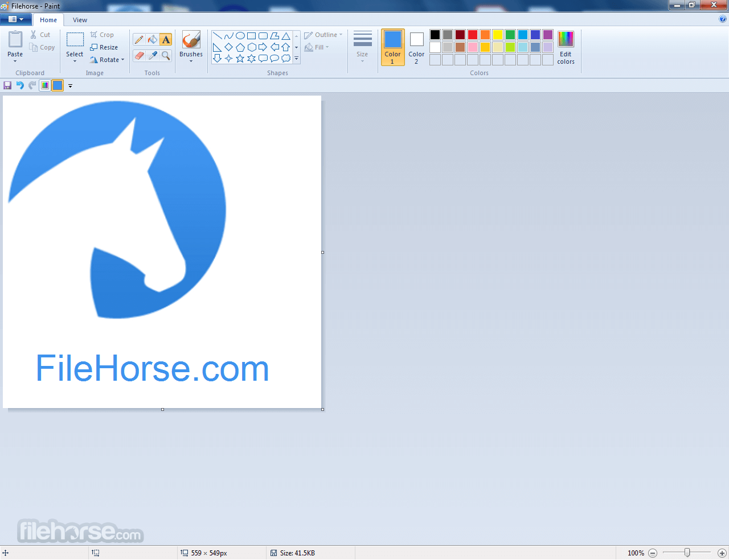Click the canvas bottom-right resize handle

[x=323, y=410]
